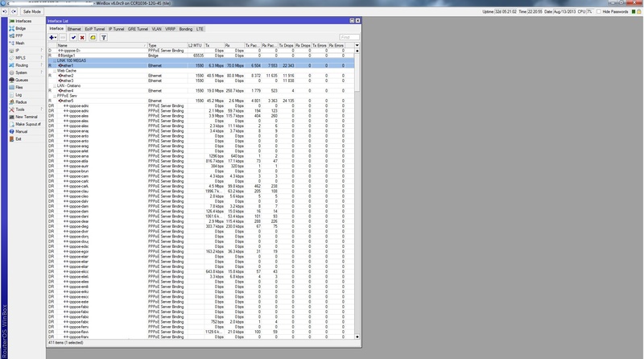Switch to the IP Tunnel tab
The image size is (644, 359).
coord(116,29)
